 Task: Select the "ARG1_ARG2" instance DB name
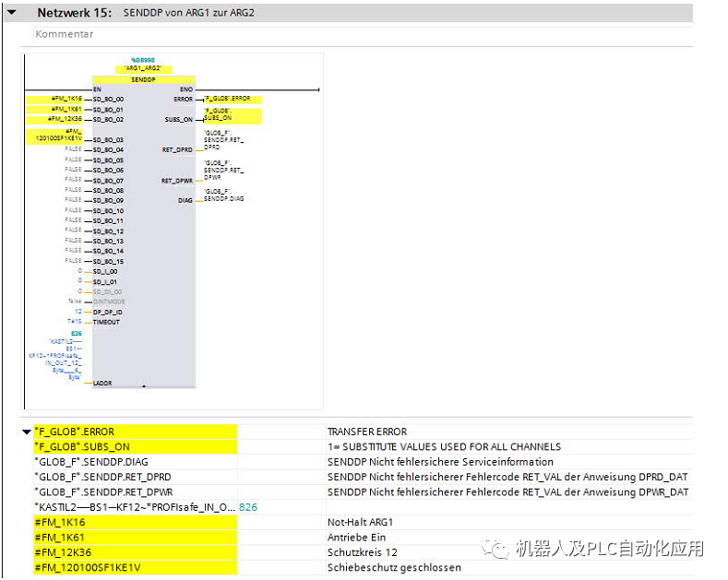(x=143, y=68)
